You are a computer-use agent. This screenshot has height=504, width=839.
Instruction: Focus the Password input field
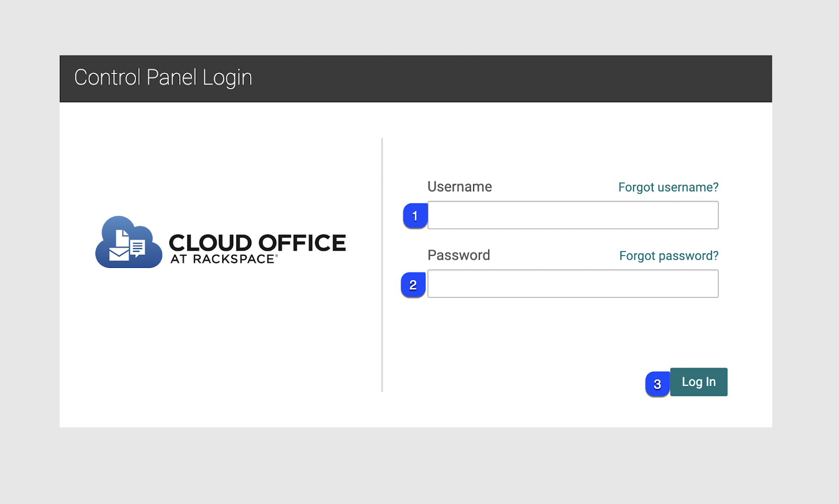pyautogui.click(x=573, y=284)
